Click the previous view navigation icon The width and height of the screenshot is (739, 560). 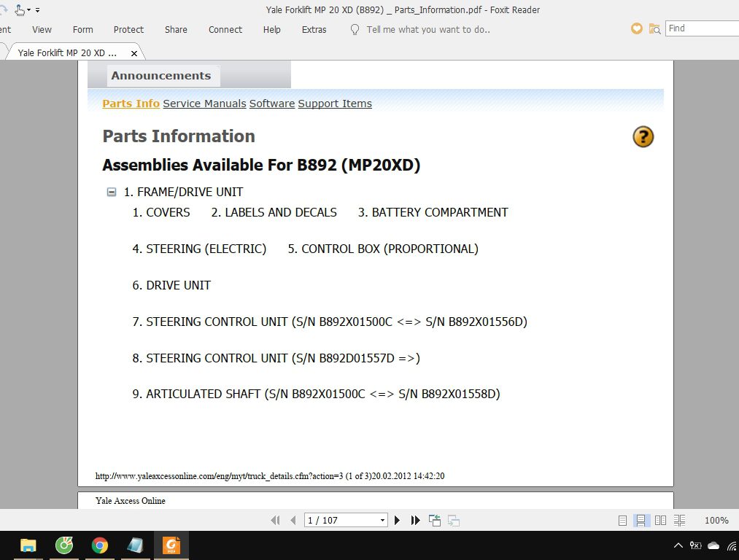(435, 521)
